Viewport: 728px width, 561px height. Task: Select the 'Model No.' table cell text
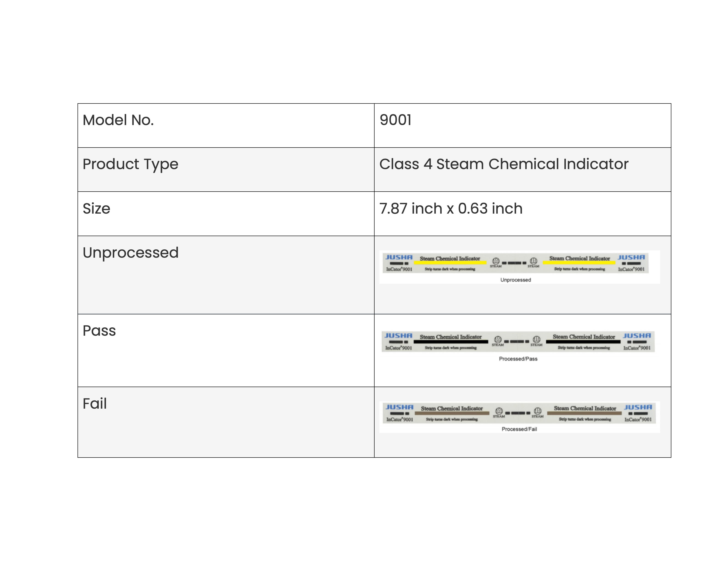pos(118,120)
